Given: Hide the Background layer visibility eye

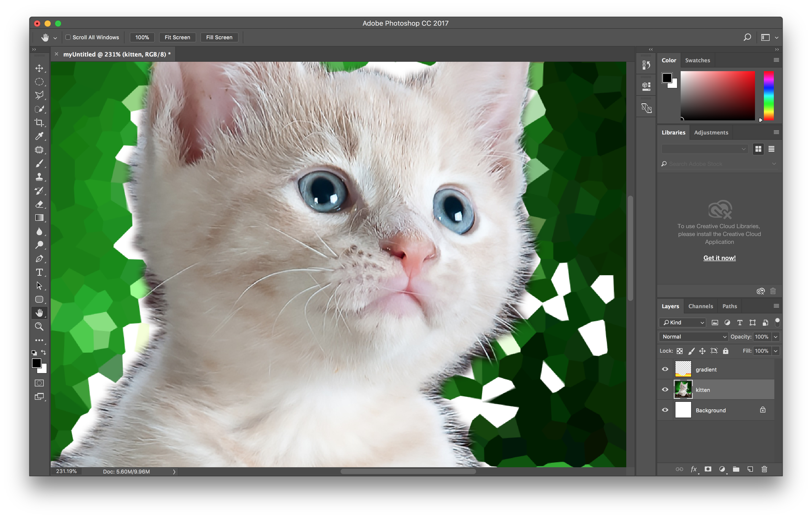Looking at the screenshot, I should (x=665, y=410).
